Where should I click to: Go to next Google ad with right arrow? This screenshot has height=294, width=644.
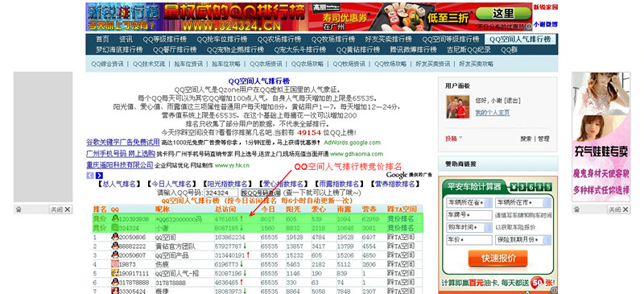coord(99,176)
